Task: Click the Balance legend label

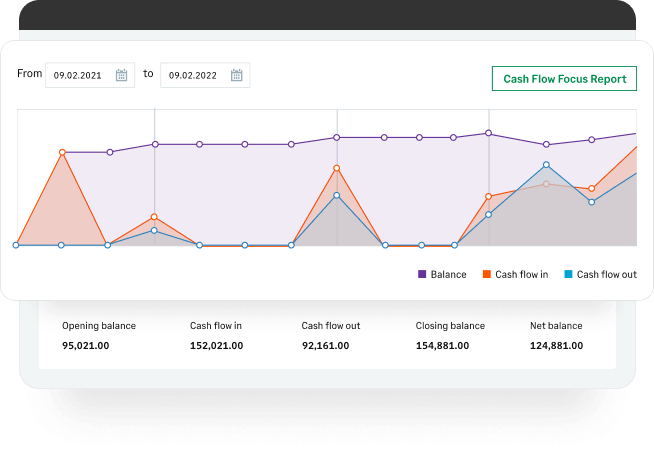Action: click(x=448, y=274)
